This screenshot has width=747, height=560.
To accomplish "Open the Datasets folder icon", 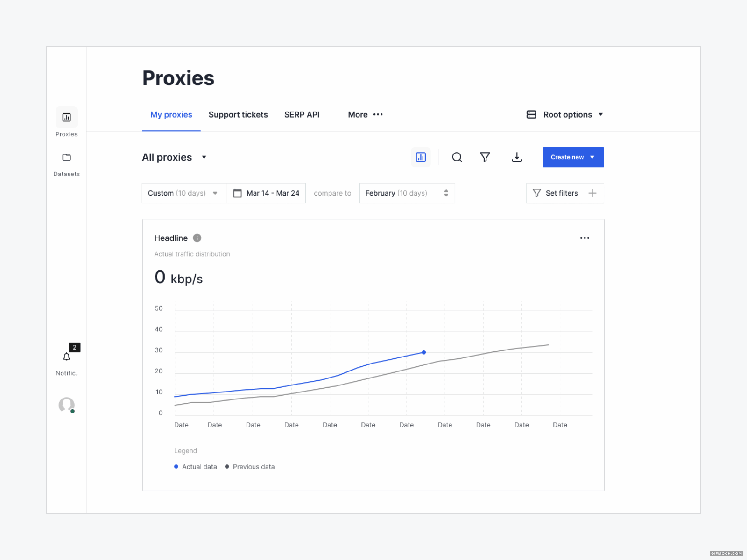I will tap(66, 157).
